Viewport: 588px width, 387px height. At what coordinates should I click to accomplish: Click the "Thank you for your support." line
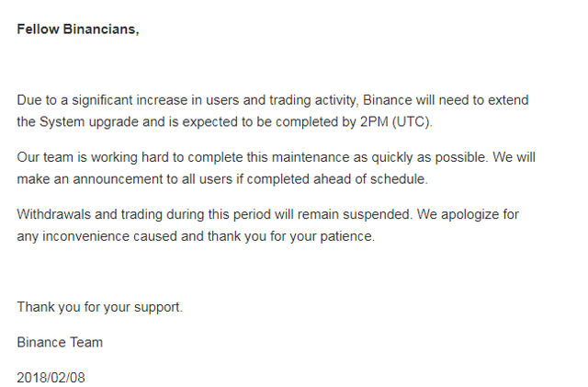pos(100,306)
